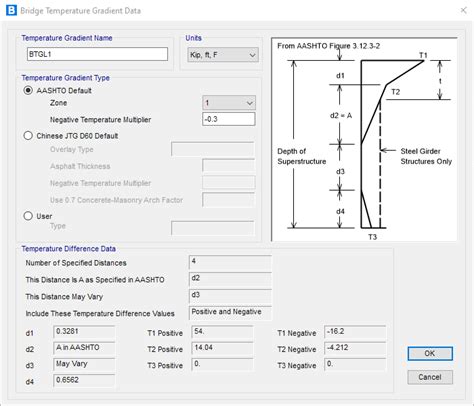Click the OK button

430,353
